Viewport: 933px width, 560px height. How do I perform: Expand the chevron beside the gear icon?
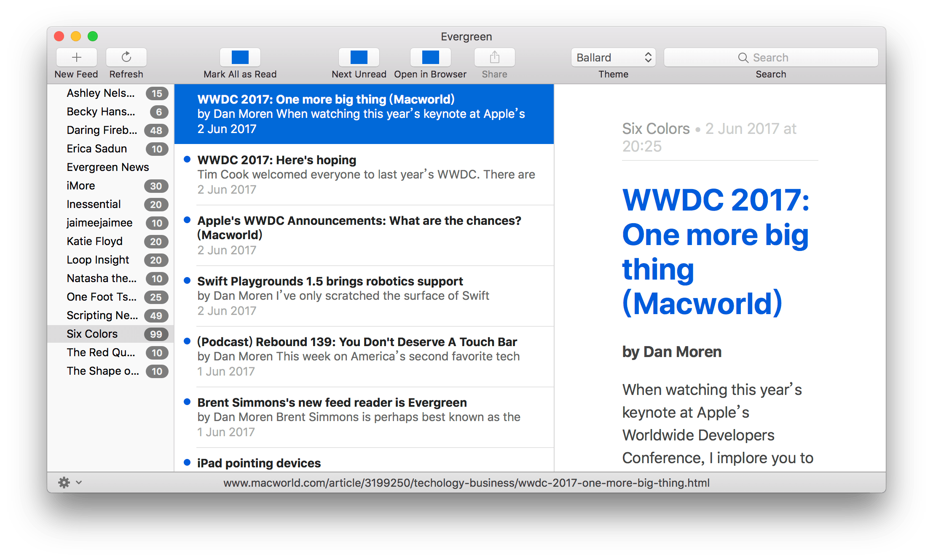(x=79, y=483)
